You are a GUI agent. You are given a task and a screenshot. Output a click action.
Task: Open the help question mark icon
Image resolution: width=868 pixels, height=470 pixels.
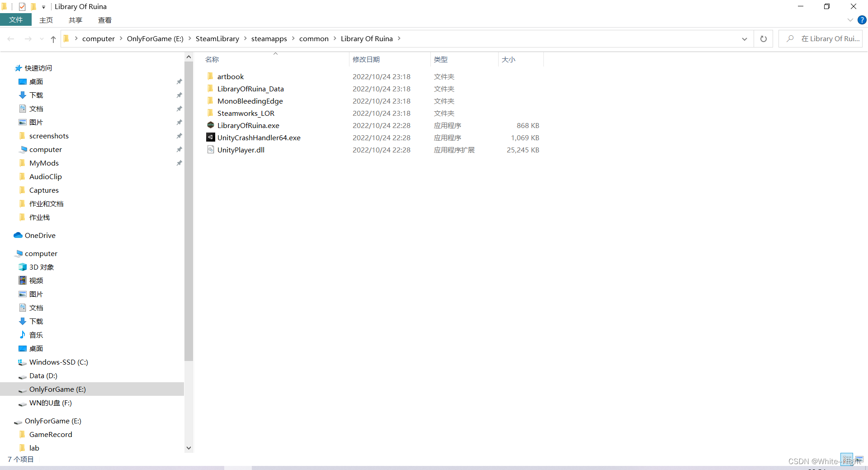point(862,20)
